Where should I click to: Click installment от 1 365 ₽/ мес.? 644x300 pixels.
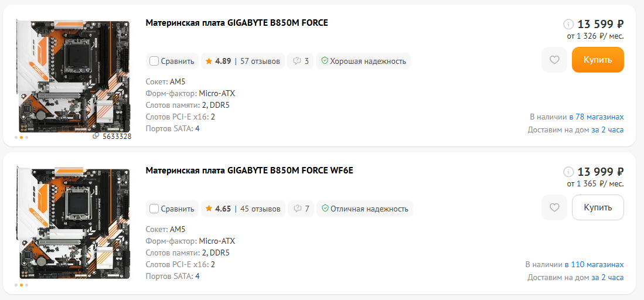coord(595,184)
